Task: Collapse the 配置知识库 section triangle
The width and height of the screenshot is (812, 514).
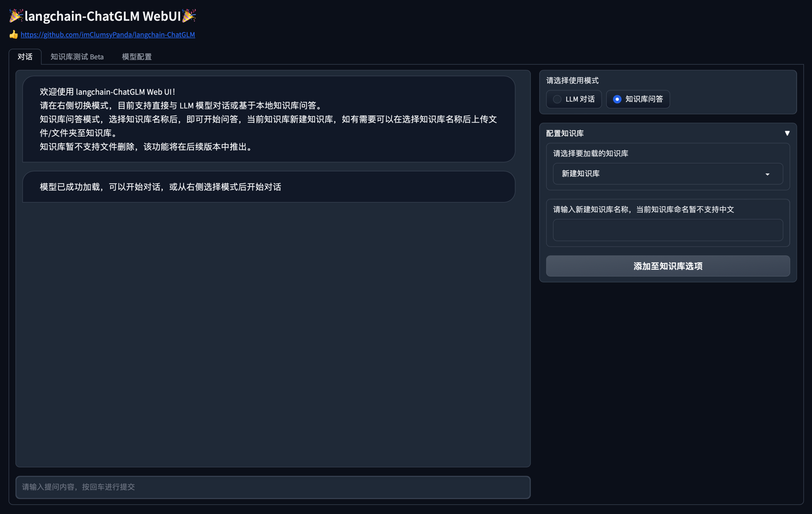Action: pos(787,133)
